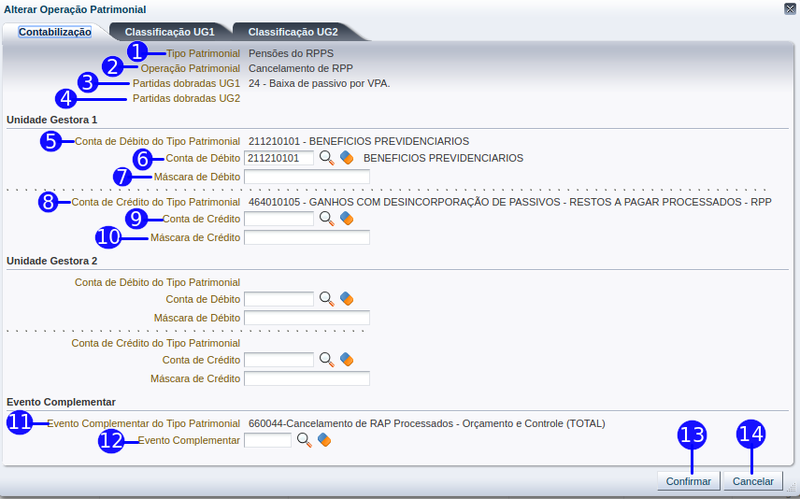The height and width of the screenshot is (499, 800).
Task: Click the Máscara de Crédito field in Unidade Gestora 1
Action: tap(306, 238)
